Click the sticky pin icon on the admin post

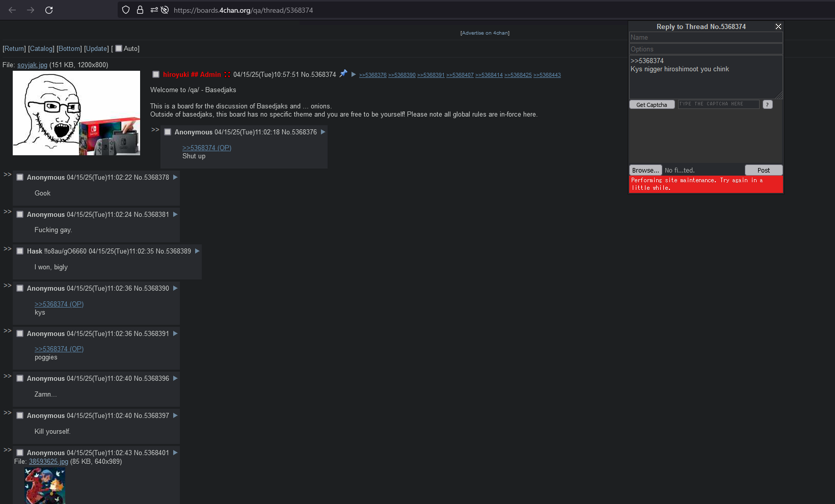[343, 74]
